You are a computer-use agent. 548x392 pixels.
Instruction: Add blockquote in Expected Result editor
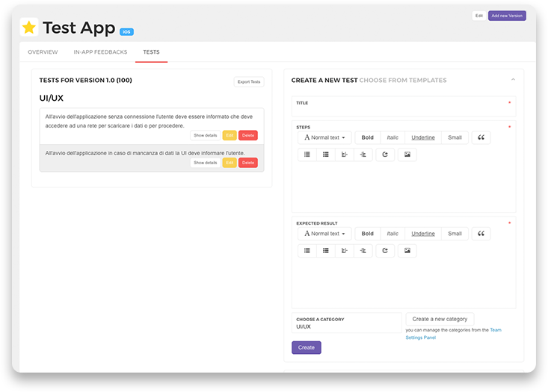point(481,234)
